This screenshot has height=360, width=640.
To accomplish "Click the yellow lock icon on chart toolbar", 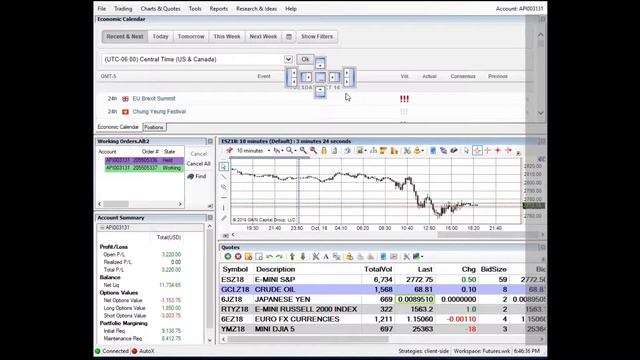I will click(324, 151).
